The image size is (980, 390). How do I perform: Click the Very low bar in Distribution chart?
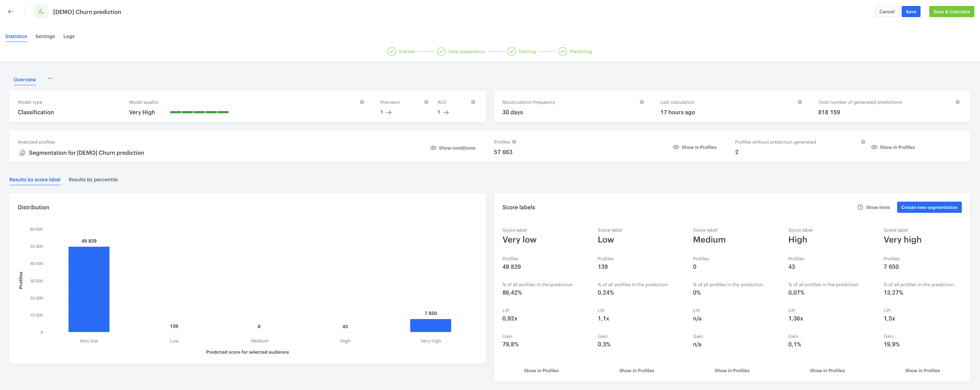(x=88, y=289)
